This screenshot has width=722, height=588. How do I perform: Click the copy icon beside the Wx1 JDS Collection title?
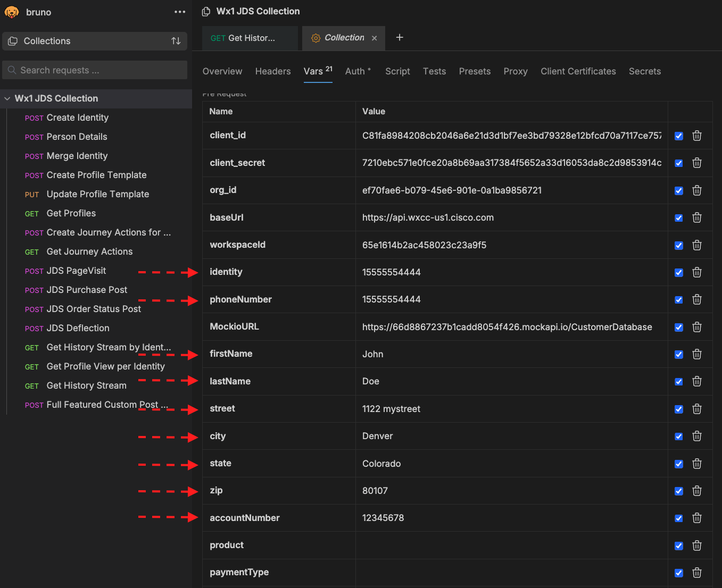[206, 11]
